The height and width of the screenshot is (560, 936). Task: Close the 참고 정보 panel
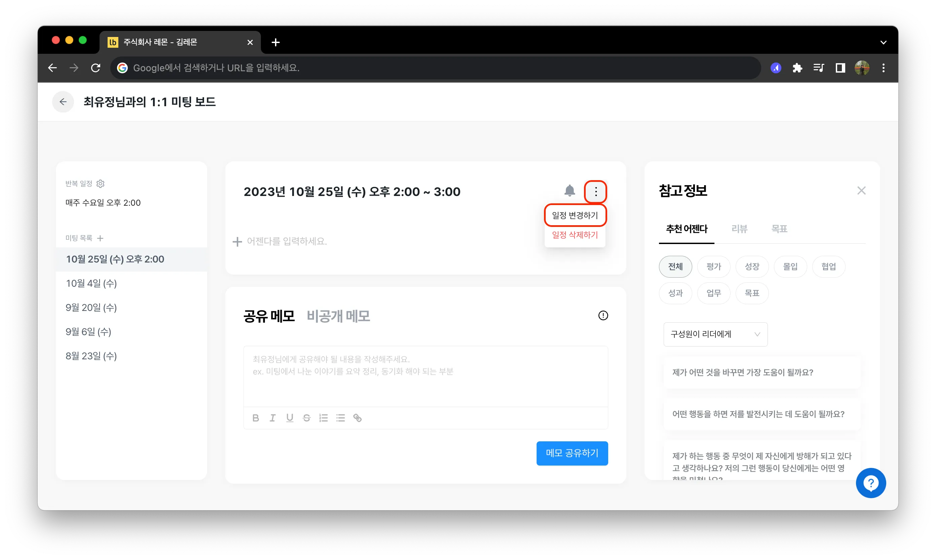[861, 191]
